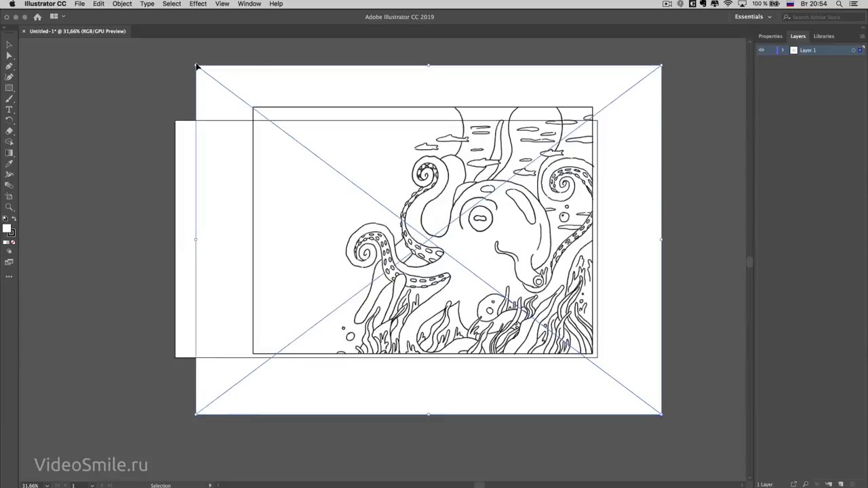868x488 pixels.
Task: Select the Direct Selection tool
Action: click(9, 56)
